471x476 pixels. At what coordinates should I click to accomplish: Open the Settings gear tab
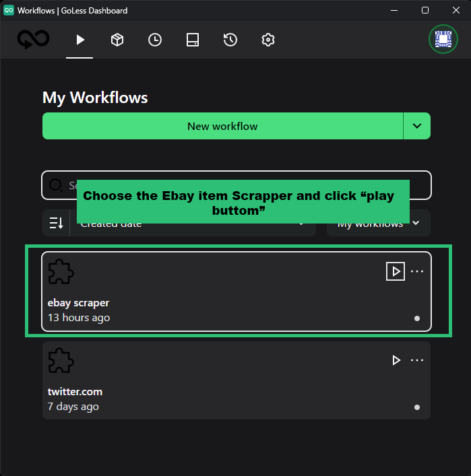tap(268, 40)
